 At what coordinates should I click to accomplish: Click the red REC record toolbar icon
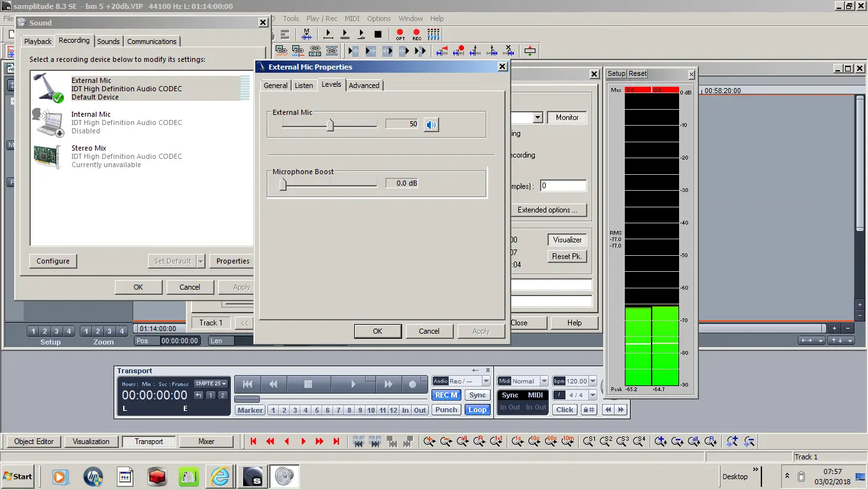coord(417,34)
